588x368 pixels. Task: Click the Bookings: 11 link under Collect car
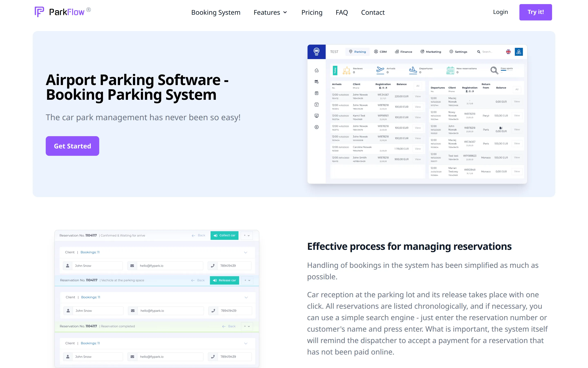90,252
